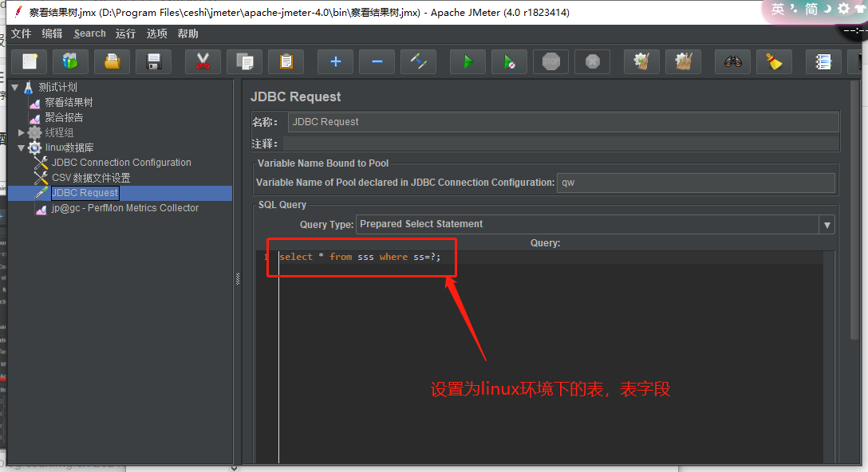Image resolution: width=868 pixels, height=472 pixels.
Task: Open the Query Type dropdown
Action: pyautogui.click(x=827, y=225)
